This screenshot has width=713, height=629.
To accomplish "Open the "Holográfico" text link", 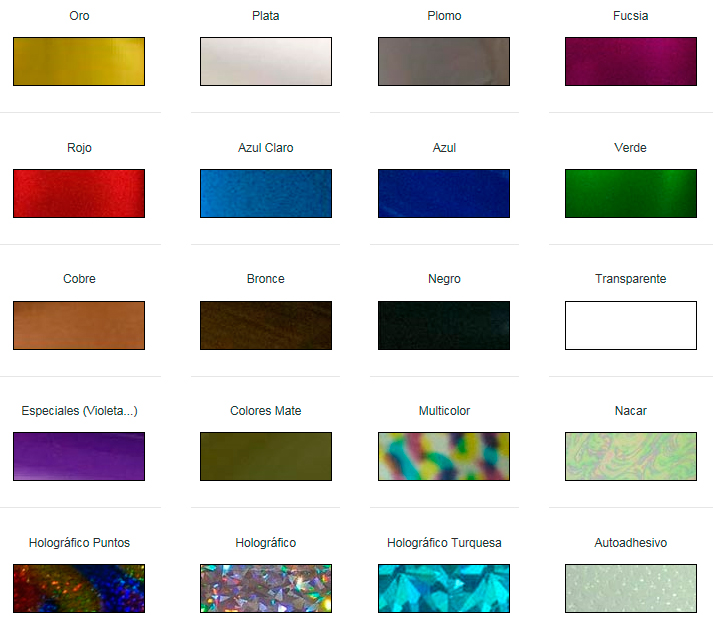I will tap(266, 543).
